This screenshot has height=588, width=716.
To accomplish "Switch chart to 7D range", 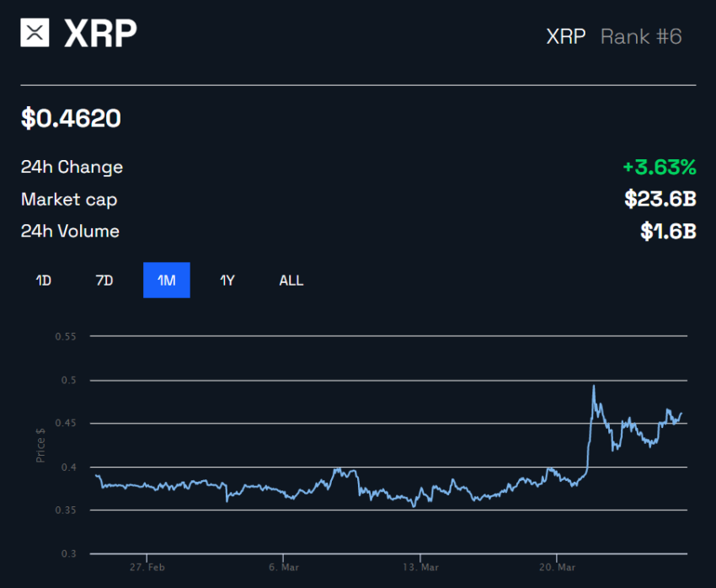I will click(x=104, y=281).
